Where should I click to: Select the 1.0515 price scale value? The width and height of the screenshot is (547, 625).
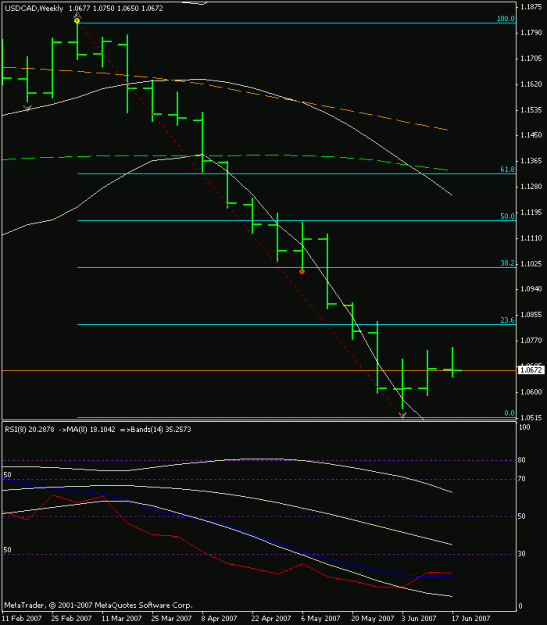click(531, 417)
